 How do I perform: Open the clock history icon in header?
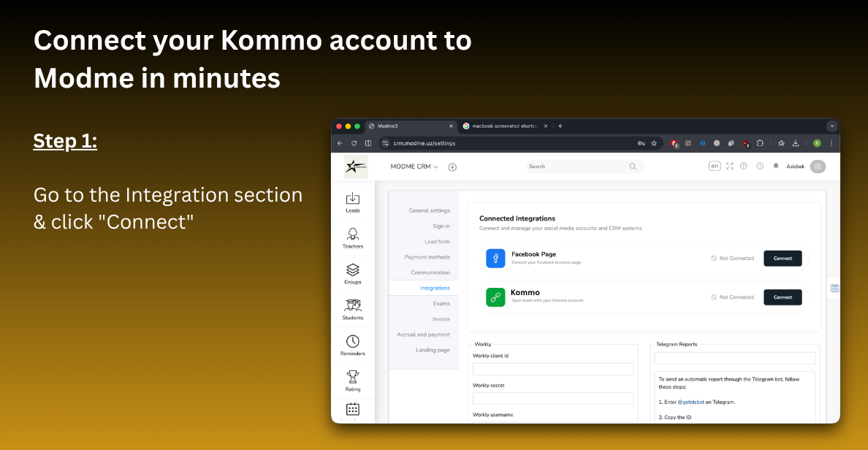click(x=760, y=166)
